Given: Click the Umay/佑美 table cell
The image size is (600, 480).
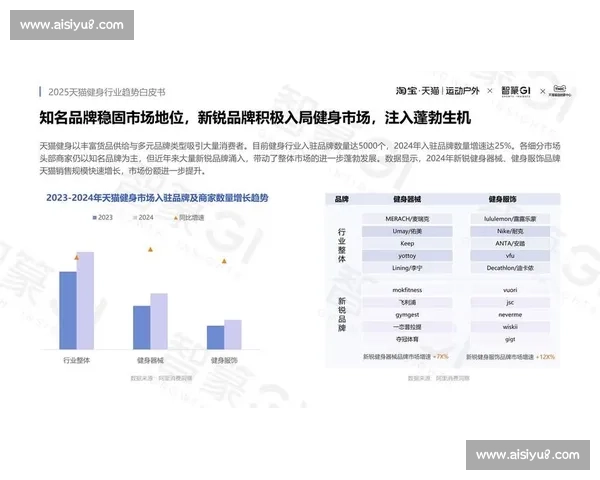Looking at the screenshot, I should pos(407,231).
